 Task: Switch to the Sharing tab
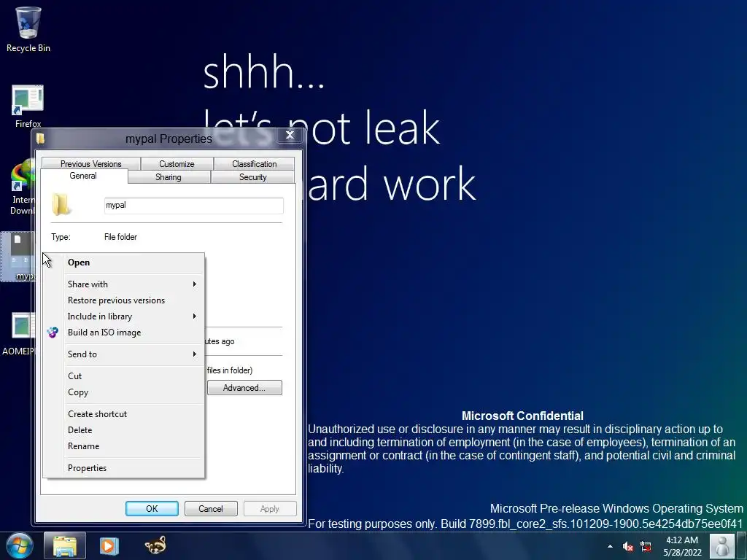[169, 177]
